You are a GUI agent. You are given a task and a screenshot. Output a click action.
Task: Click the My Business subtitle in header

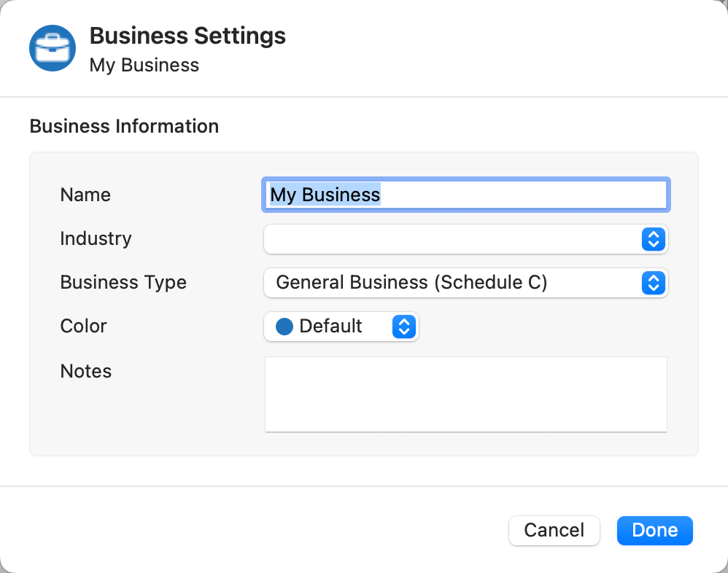(x=144, y=65)
